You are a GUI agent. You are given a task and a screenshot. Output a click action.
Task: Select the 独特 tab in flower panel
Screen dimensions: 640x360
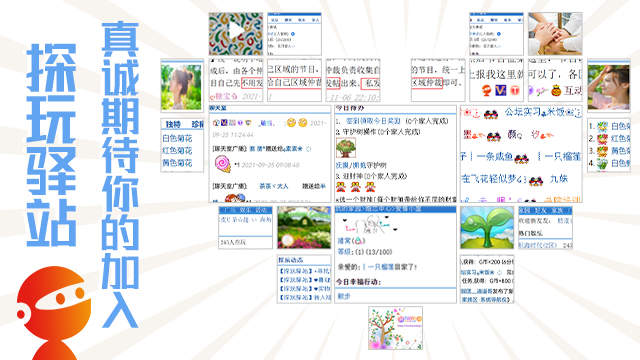(173, 124)
